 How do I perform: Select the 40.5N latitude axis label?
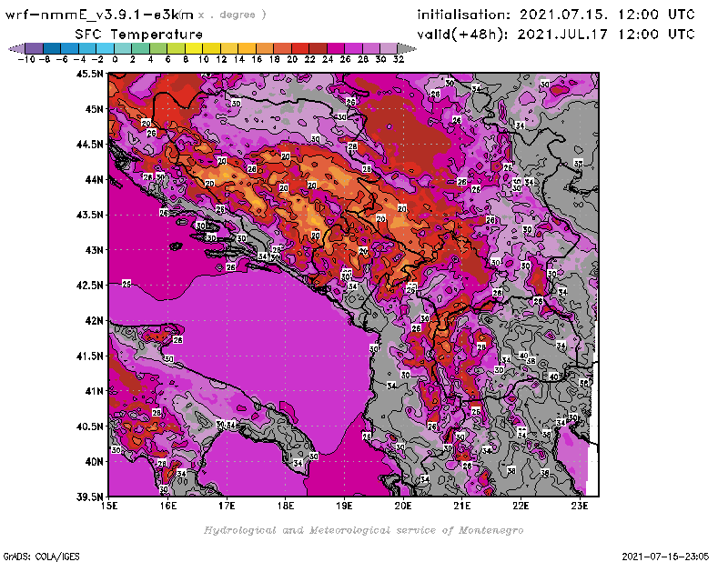(x=89, y=427)
